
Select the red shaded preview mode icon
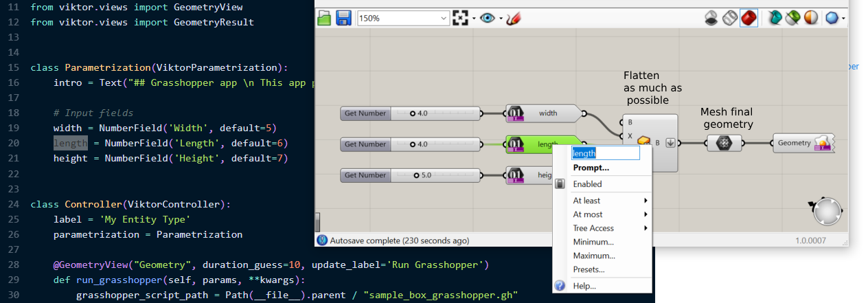point(749,18)
